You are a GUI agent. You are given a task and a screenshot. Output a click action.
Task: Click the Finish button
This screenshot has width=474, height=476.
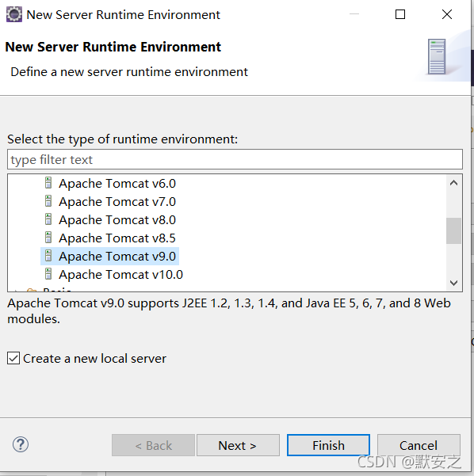pos(328,445)
